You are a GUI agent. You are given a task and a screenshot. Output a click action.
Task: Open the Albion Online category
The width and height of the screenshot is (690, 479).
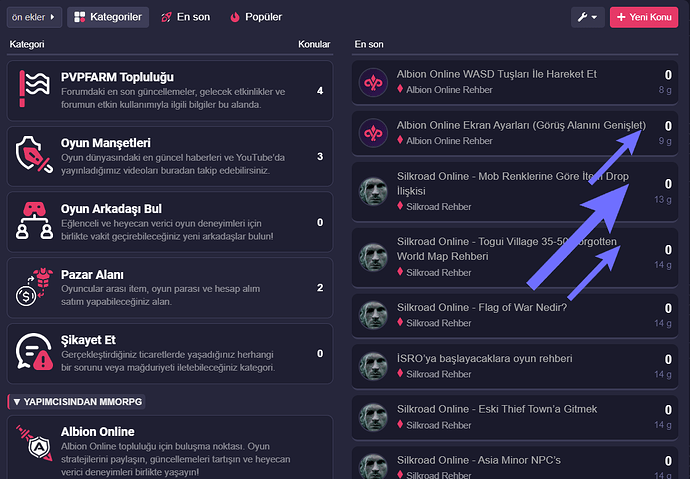click(98, 431)
